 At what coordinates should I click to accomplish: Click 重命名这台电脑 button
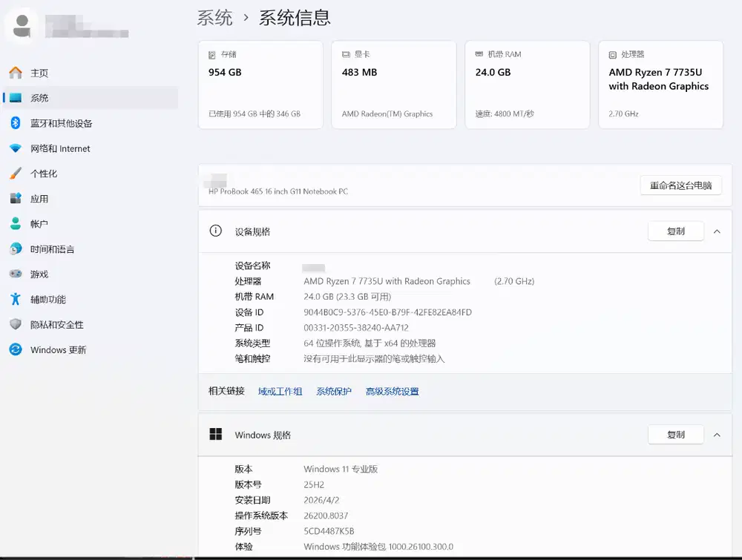point(680,185)
